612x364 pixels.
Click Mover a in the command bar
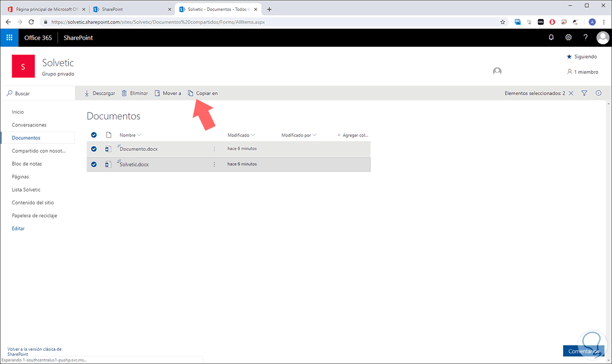168,93
